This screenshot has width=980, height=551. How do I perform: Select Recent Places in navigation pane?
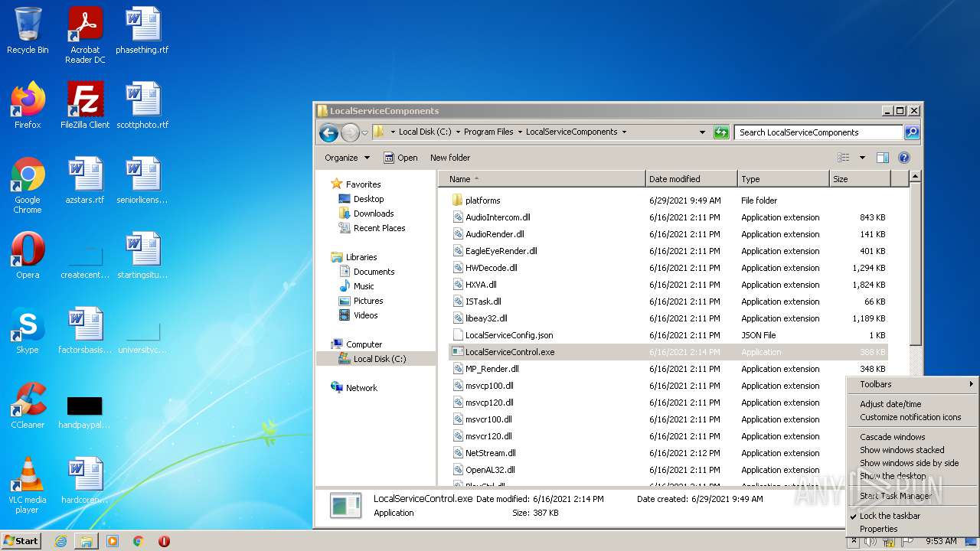coord(379,228)
